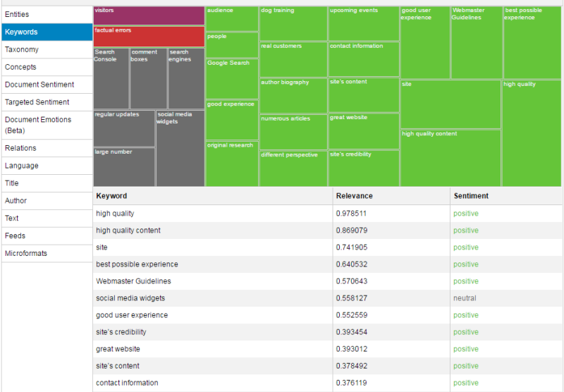Click the green 'high quality content' tile
The width and height of the screenshot is (564, 392).
click(450, 158)
